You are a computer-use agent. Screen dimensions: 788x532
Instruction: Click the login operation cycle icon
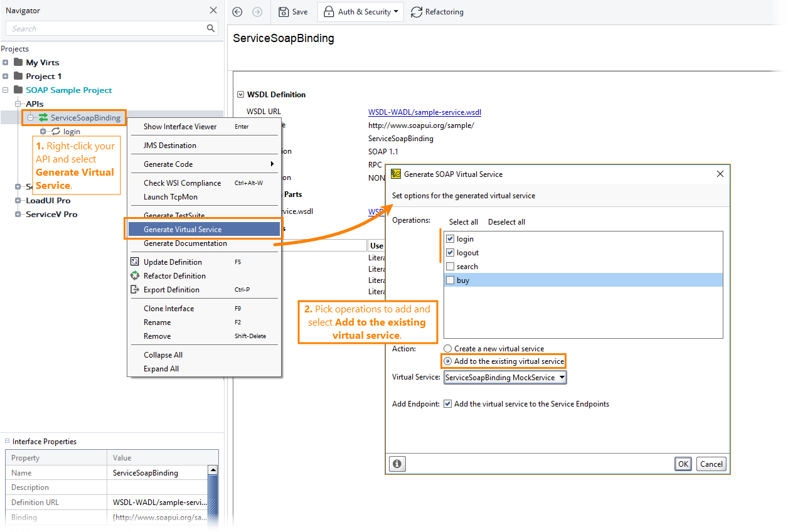(x=56, y=131)
